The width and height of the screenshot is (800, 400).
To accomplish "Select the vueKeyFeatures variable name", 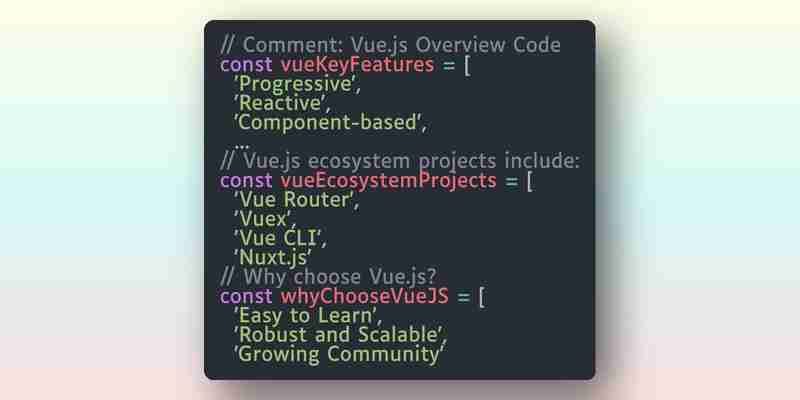I will pyautogui.click(x=357, y=65).
